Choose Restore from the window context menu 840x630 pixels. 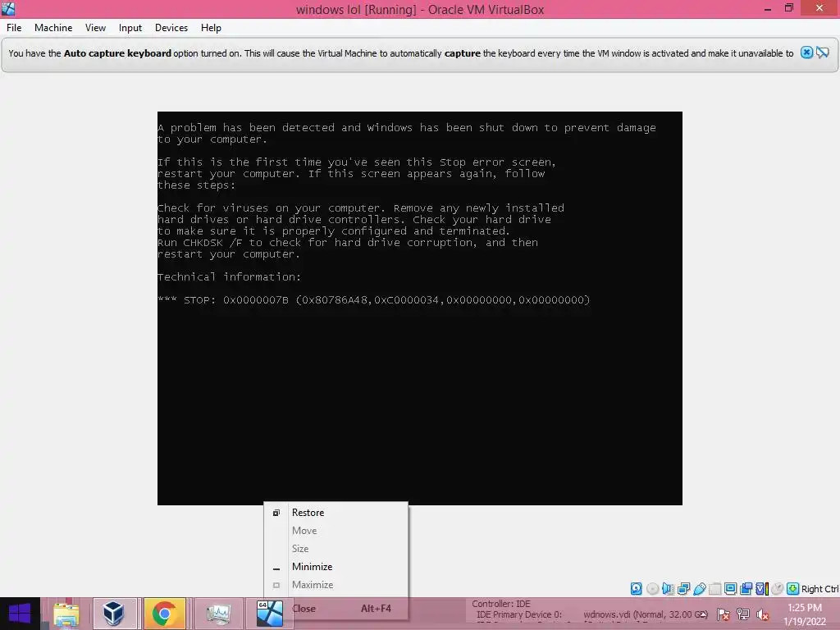coord(336,513)
